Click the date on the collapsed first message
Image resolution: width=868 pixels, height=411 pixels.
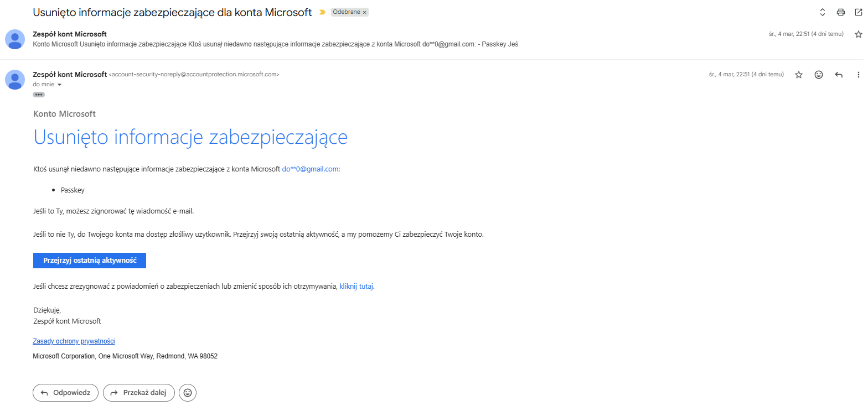click(806, 34)
